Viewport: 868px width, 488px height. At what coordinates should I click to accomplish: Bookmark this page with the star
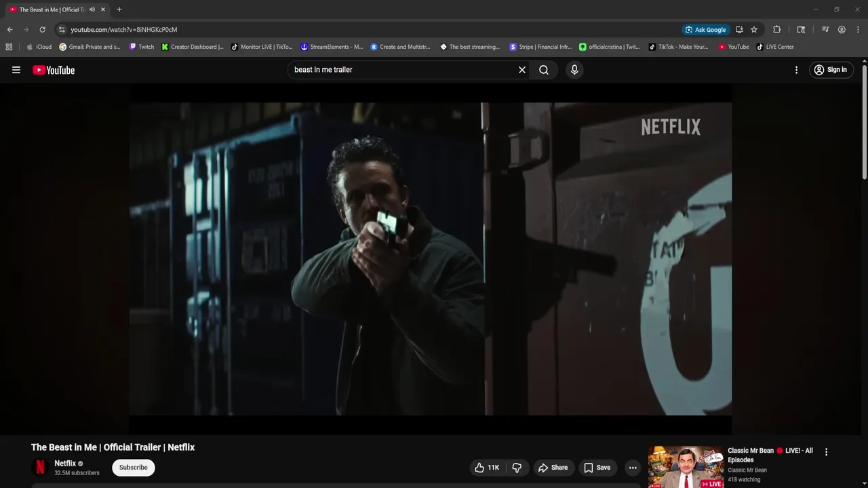754,30
